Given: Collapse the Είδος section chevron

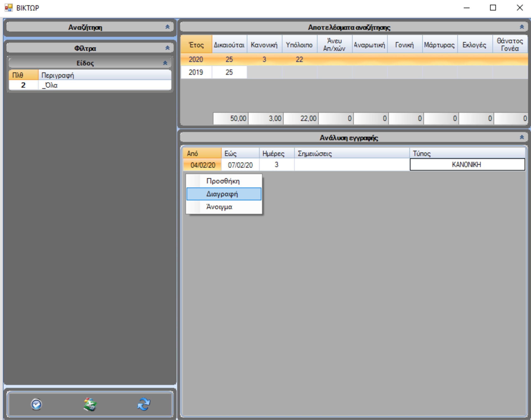Looking at the screenshot, I should pos(165,63).
